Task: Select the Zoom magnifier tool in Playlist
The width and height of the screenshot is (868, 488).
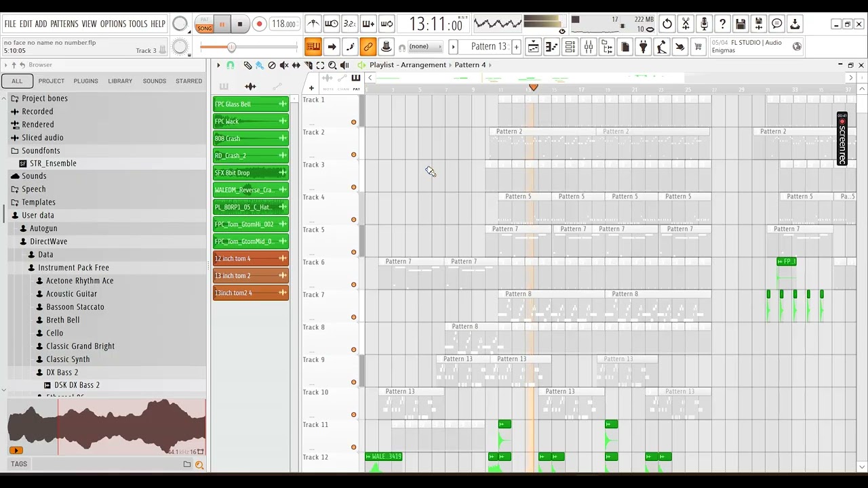Action: [332, 65]
